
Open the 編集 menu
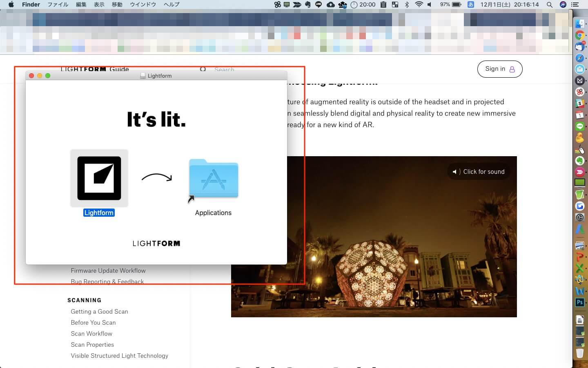[x=81, y=4]
